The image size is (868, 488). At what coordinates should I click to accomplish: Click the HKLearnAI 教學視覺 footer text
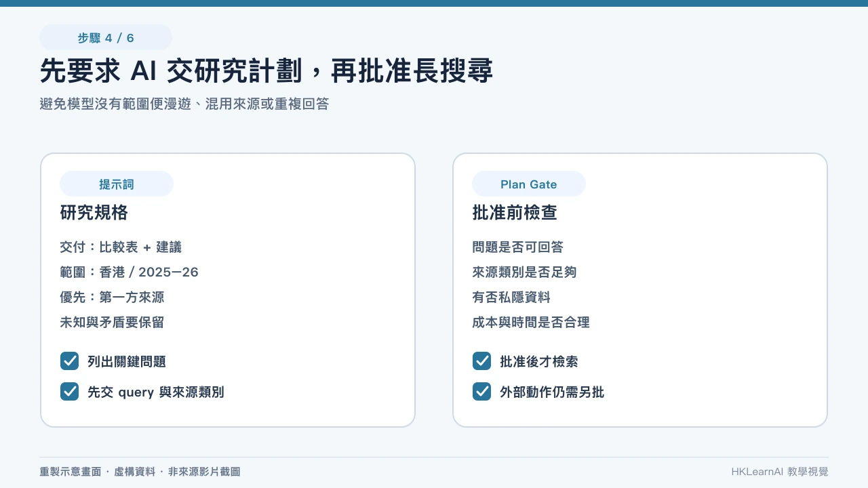pos(780,472)
